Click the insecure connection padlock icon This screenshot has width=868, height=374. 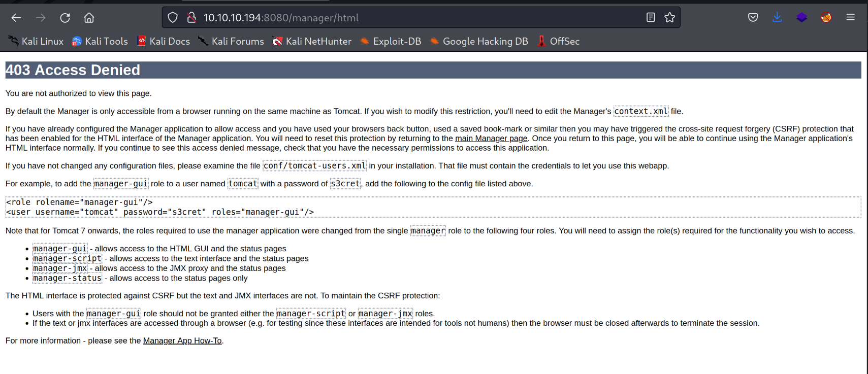coord(191,18)
